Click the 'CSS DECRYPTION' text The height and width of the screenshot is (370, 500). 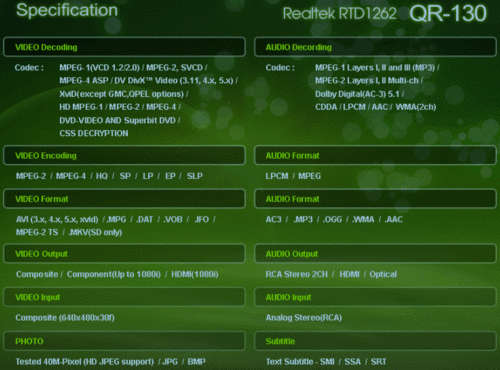tap(94, 133)
